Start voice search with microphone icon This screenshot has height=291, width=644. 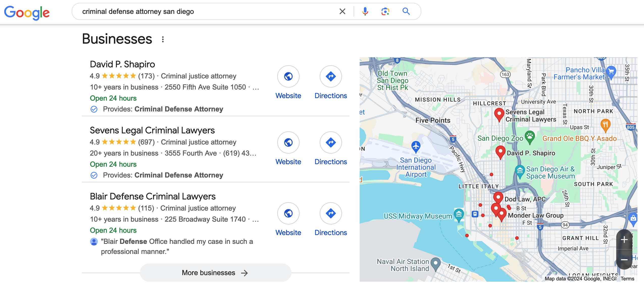pyautogui.click(x=365, y=11)
